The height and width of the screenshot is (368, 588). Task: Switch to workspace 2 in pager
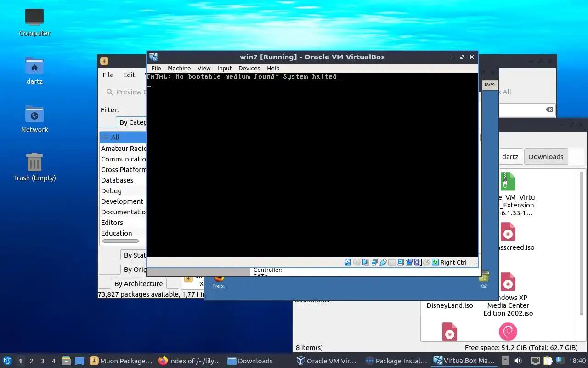click(x=31, y=361)
